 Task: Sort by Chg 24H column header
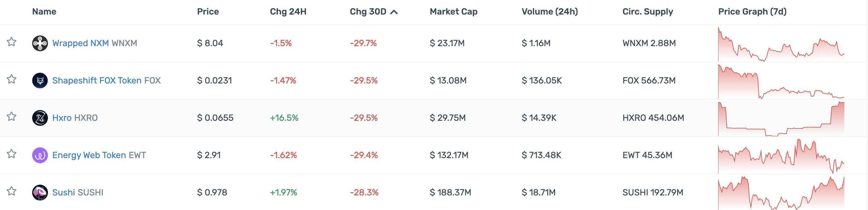point(288,12)
